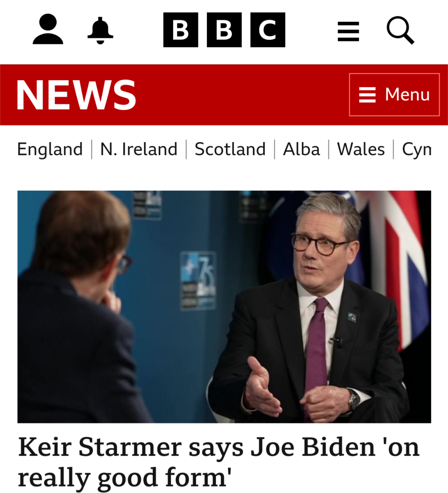Open the partially visible Cymru link

coord(417,149)
